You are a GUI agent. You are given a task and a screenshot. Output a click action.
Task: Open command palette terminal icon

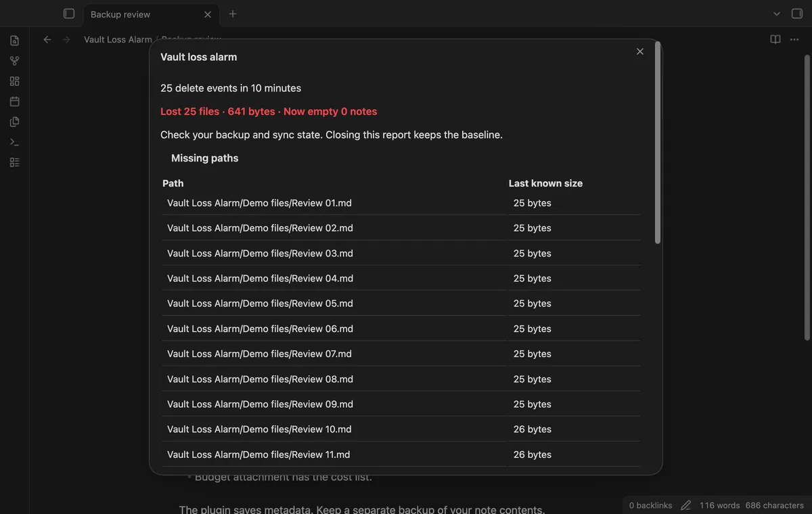tap(15, 142)
